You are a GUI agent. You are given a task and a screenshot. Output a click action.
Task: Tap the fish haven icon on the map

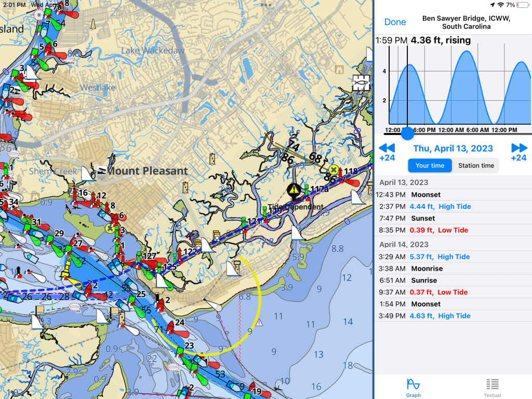[361, 83]
